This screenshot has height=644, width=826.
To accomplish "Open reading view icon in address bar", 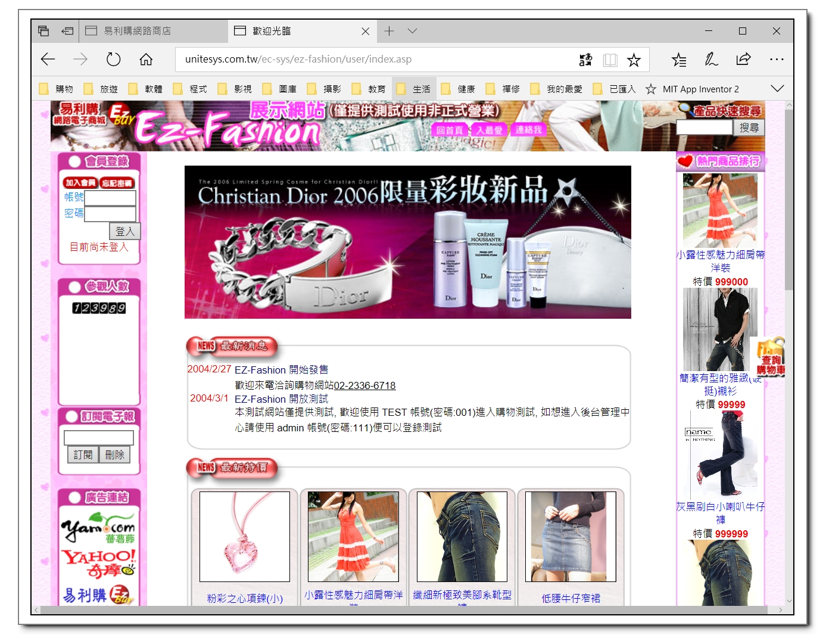I will (610, 60).
